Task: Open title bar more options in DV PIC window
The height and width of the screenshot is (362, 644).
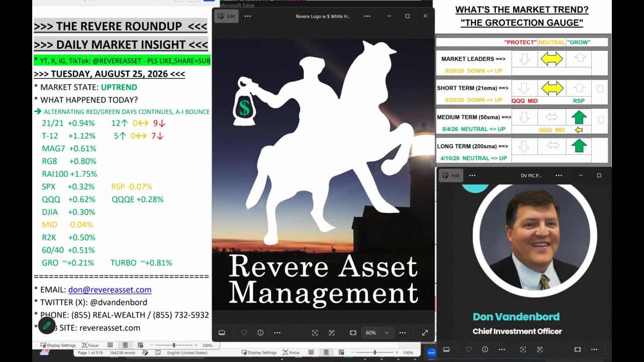Action: pyautogui.click(x=558, y=175)
